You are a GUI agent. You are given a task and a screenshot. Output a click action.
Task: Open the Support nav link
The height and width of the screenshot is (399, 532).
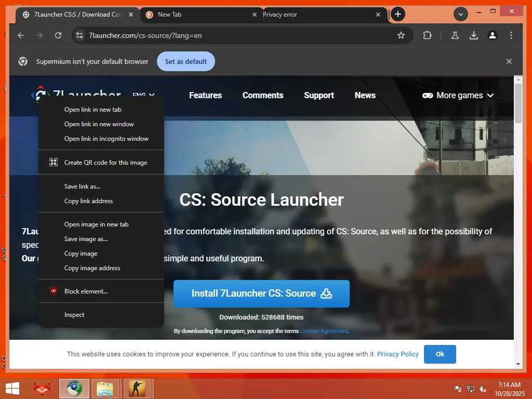click(319, 96)
